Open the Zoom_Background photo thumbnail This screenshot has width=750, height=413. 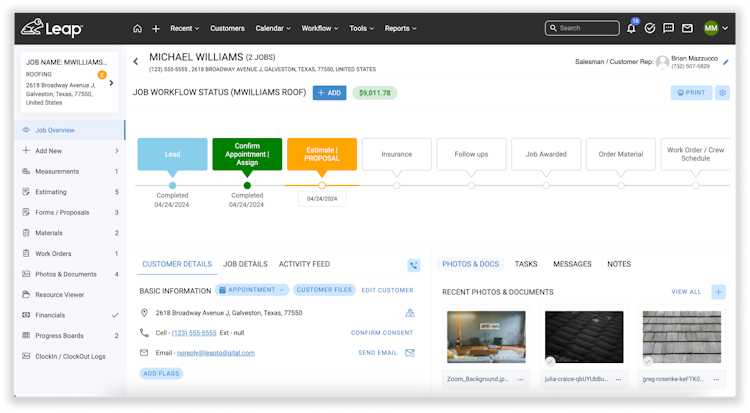[486, 337]
